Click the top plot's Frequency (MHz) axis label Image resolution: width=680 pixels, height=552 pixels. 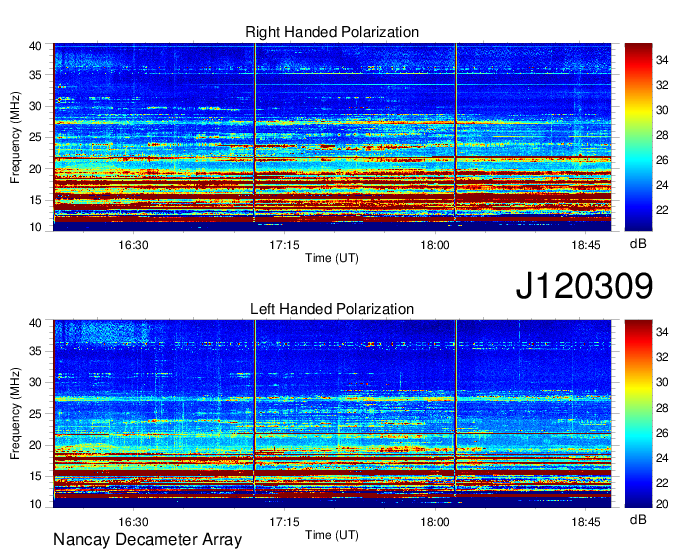click(15, 137)
